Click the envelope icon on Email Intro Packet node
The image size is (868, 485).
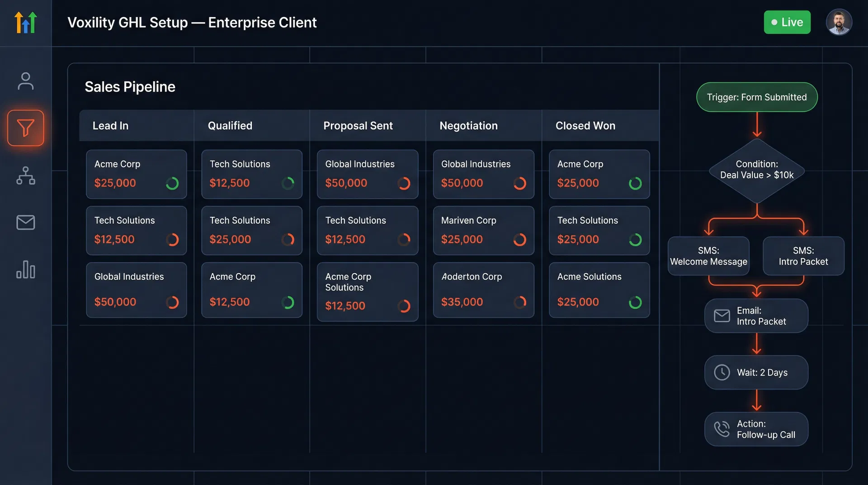pos(722,316)
